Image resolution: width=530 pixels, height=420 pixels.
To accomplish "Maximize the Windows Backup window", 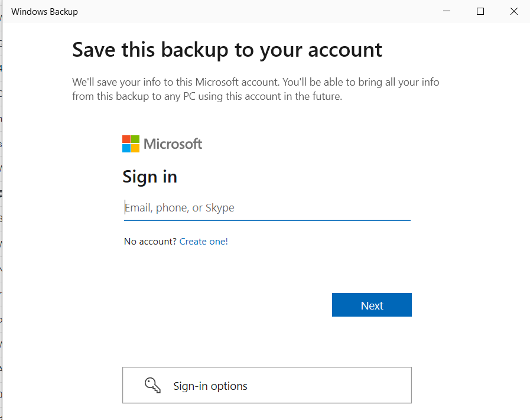I will point(480,11).
